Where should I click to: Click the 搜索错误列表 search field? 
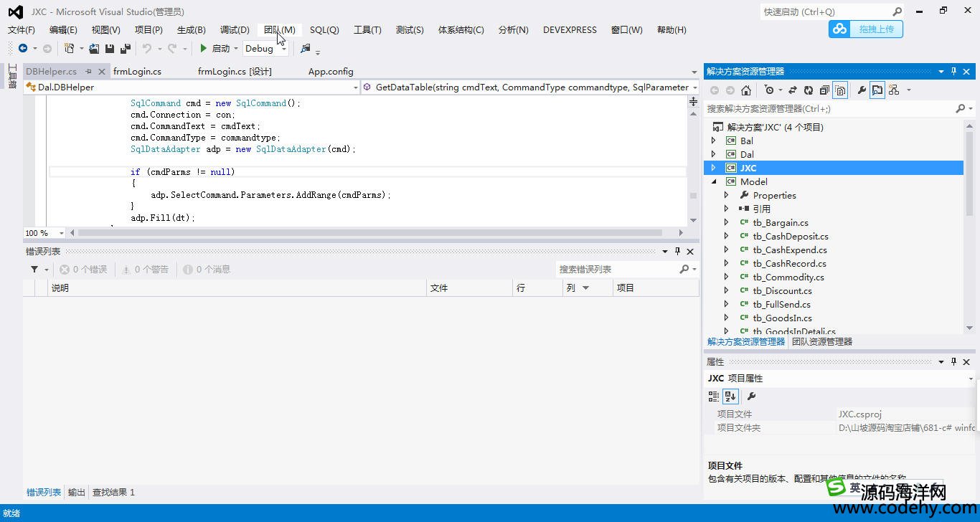[x=617, y=270]
